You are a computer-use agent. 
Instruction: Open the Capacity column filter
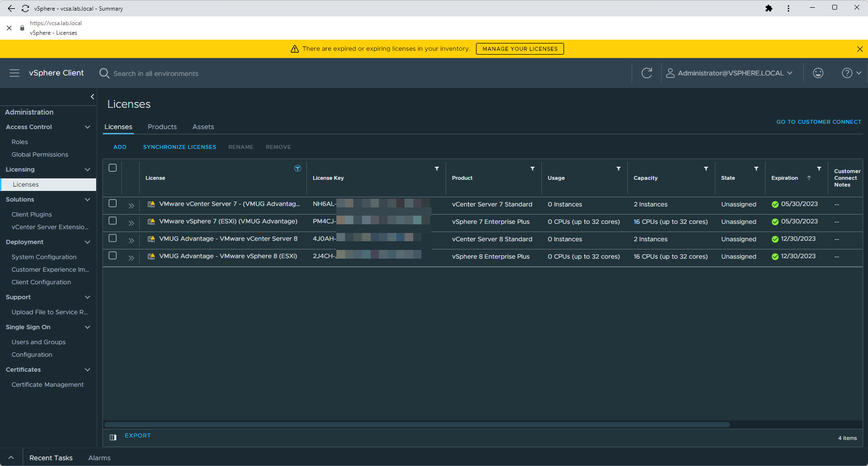pyautogui.click(x=706, y=169)
